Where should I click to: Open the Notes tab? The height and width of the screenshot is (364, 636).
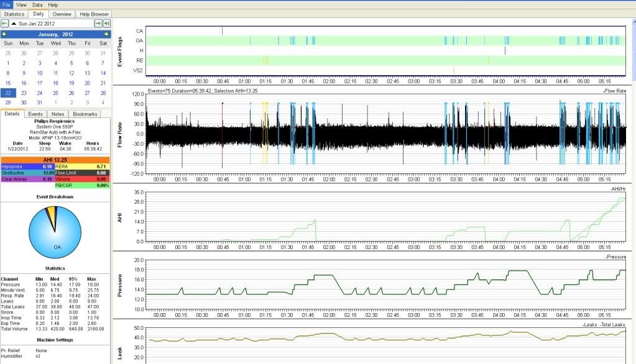[x=58, y=114]
